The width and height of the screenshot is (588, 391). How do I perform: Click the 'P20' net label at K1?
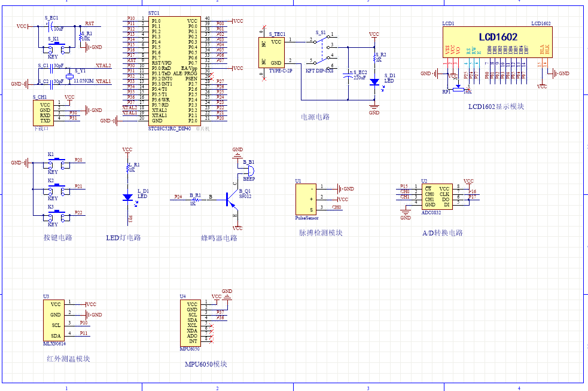click(x=78, y=160)
